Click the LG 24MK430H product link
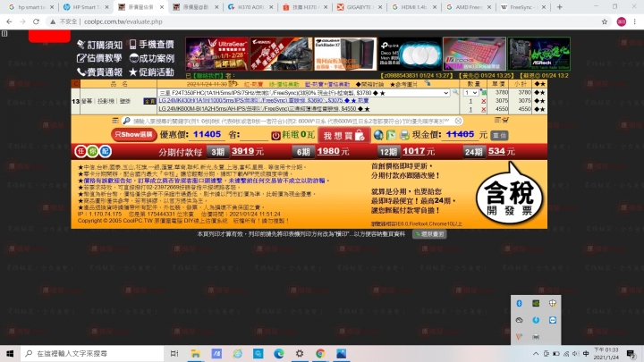Viewport: 644px width, 362px height. point(264,100)
